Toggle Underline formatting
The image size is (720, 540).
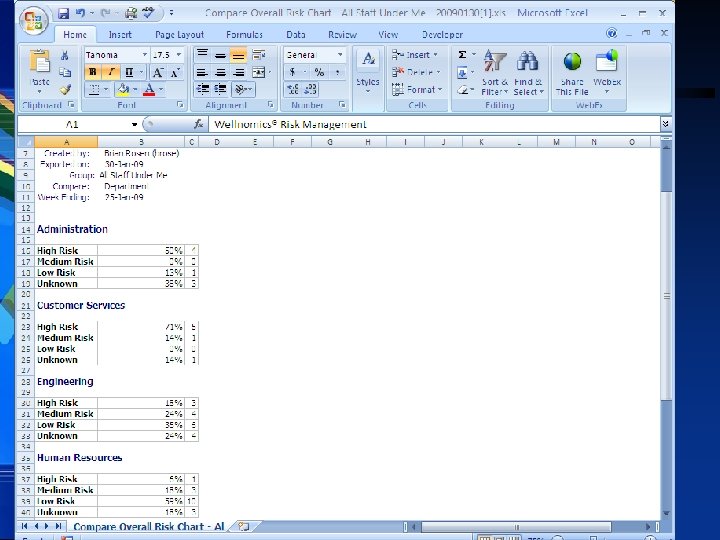[129, 72]
